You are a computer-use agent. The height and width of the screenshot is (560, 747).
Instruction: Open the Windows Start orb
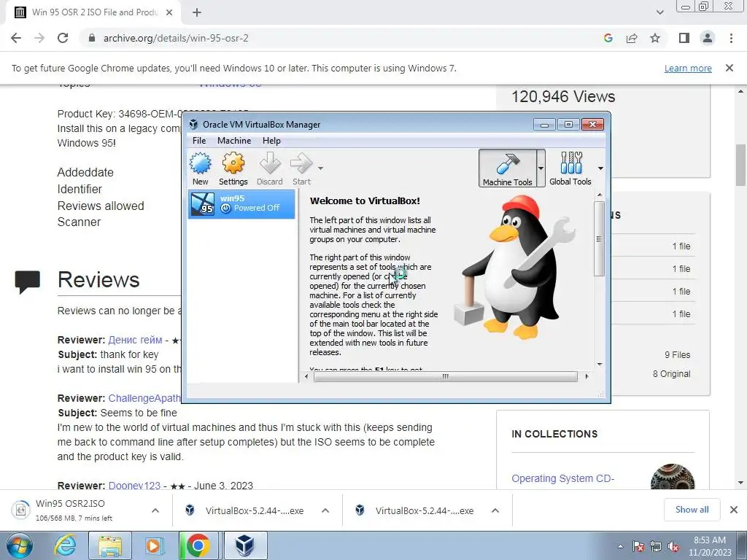tap(19, 545)
